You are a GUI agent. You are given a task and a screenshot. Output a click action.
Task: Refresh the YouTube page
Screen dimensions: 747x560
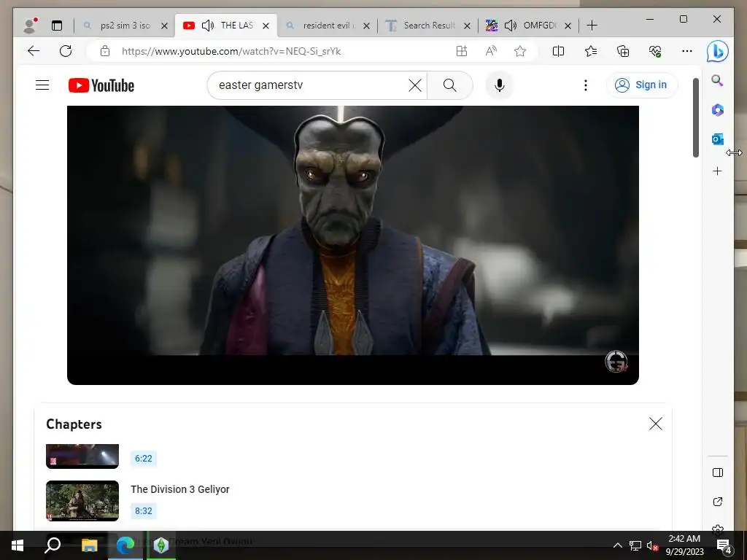(66, 51)
